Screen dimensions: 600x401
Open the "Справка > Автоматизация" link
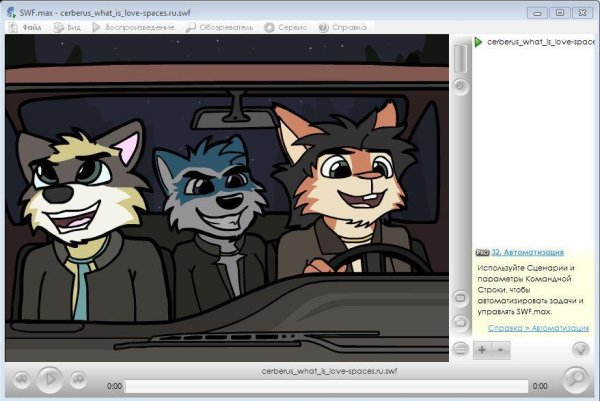(538, 328)
